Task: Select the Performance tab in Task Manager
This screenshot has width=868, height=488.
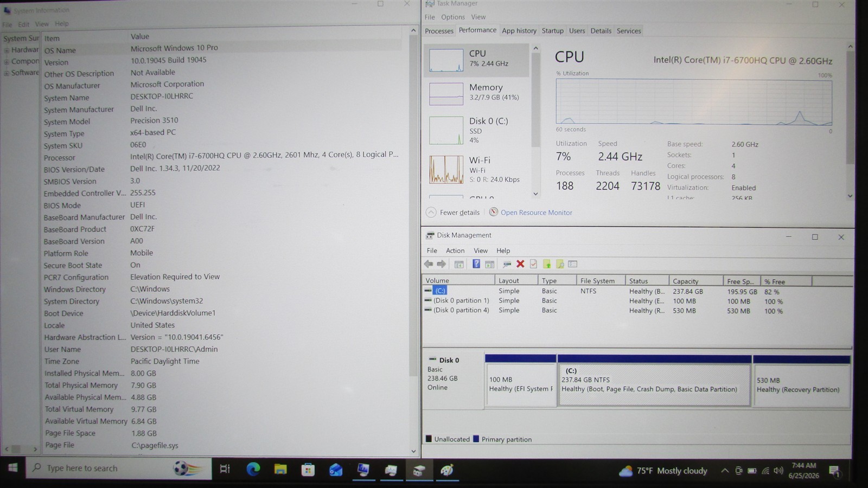Action: coord(477,30)
